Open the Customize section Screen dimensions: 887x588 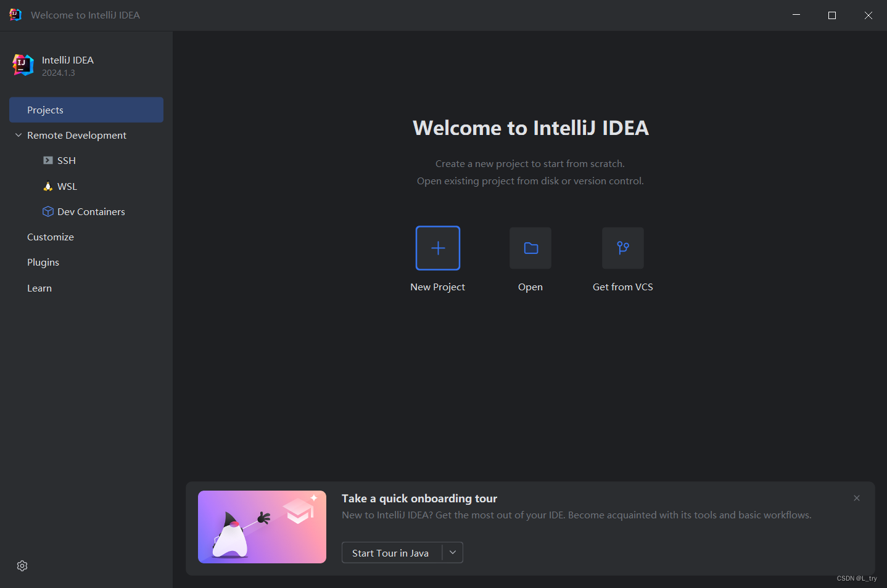click(51, 237)
